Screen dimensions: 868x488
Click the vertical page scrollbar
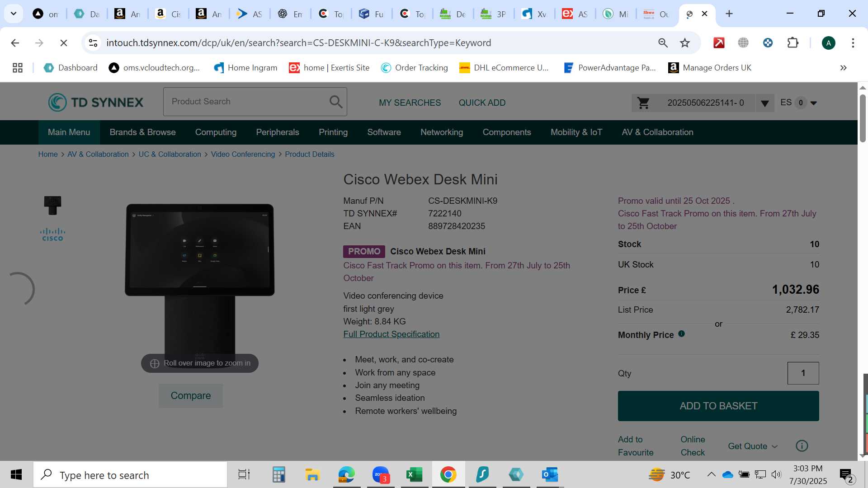point(863,271)
